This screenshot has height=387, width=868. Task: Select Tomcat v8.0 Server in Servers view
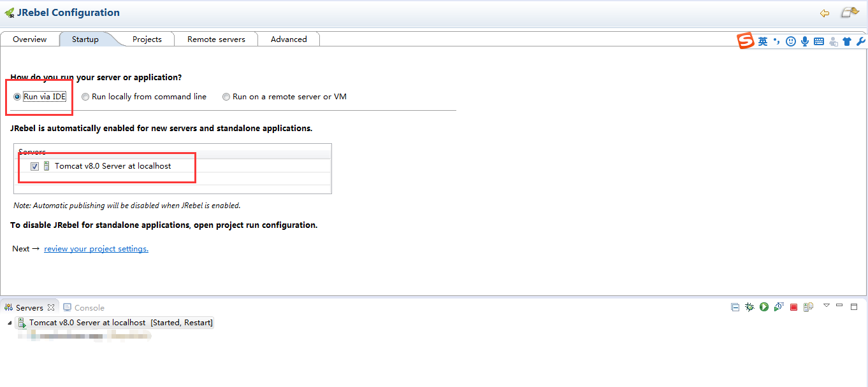click(x=115, y=323)
